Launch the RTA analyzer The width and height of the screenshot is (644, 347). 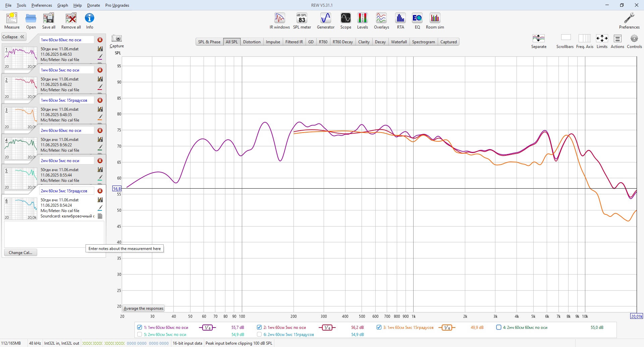click(x=400, y=21)
